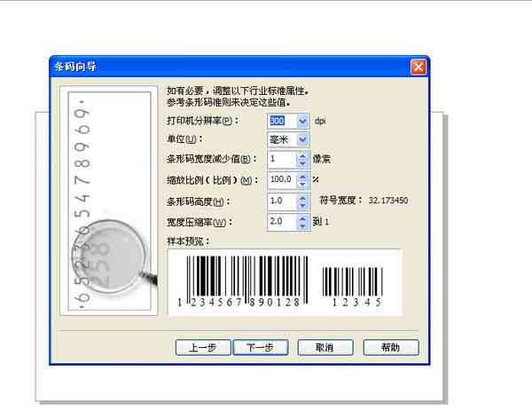Click the 帮助 (Help) button

point(390,347)
